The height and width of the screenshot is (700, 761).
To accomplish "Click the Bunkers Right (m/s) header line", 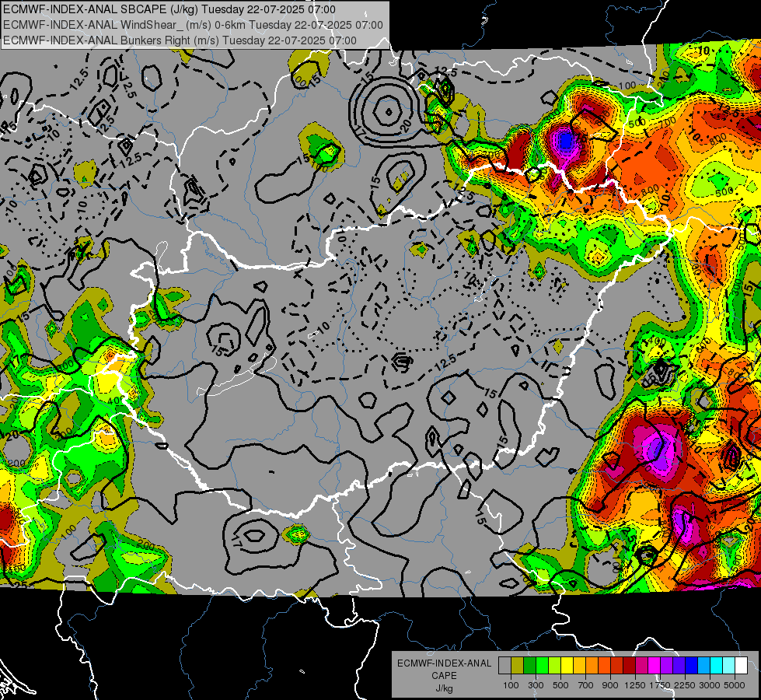I will click(x=180, y=40).
